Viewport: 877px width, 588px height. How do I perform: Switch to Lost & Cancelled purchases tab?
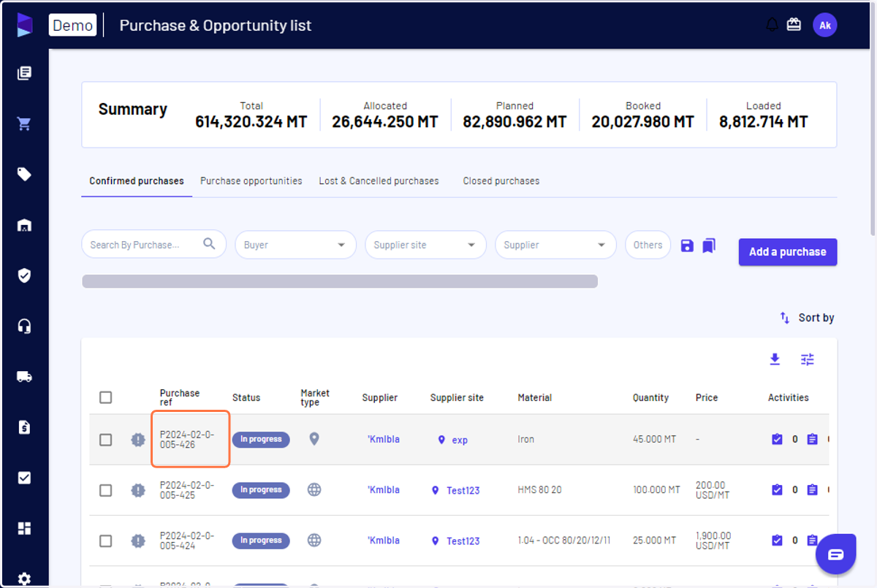click(x=379, y=181)
